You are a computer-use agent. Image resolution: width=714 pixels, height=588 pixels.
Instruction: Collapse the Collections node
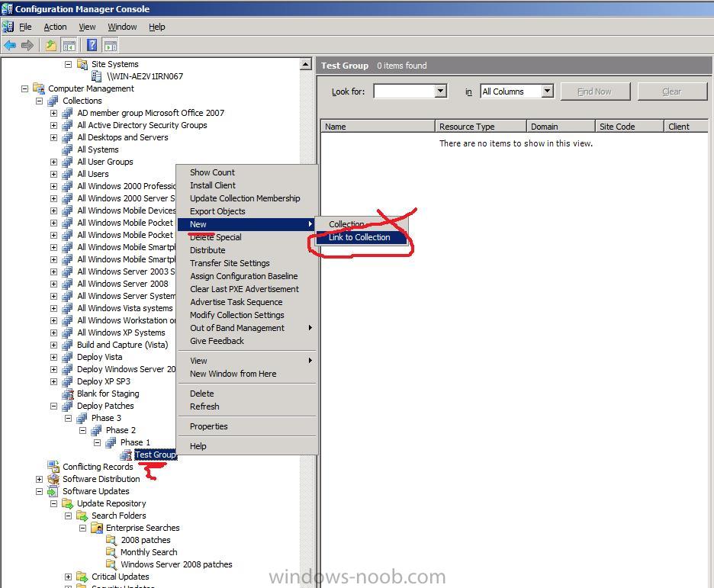[x=39, y=101]
